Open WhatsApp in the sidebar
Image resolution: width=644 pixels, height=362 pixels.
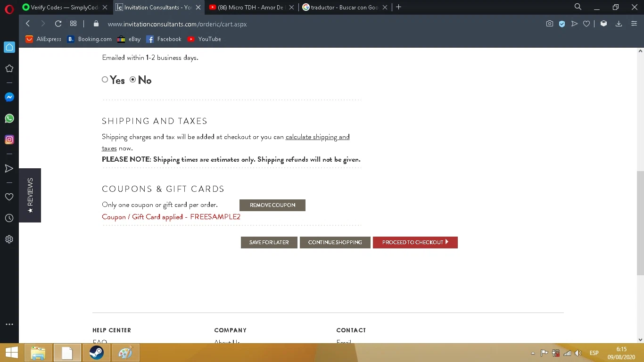pos(9,118)
